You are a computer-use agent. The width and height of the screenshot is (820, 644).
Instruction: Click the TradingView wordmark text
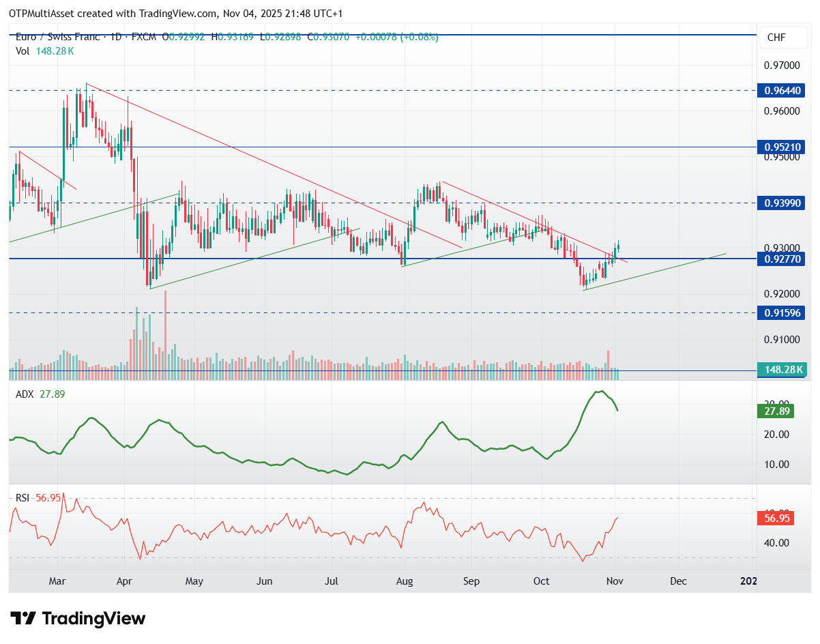(93, 619)
